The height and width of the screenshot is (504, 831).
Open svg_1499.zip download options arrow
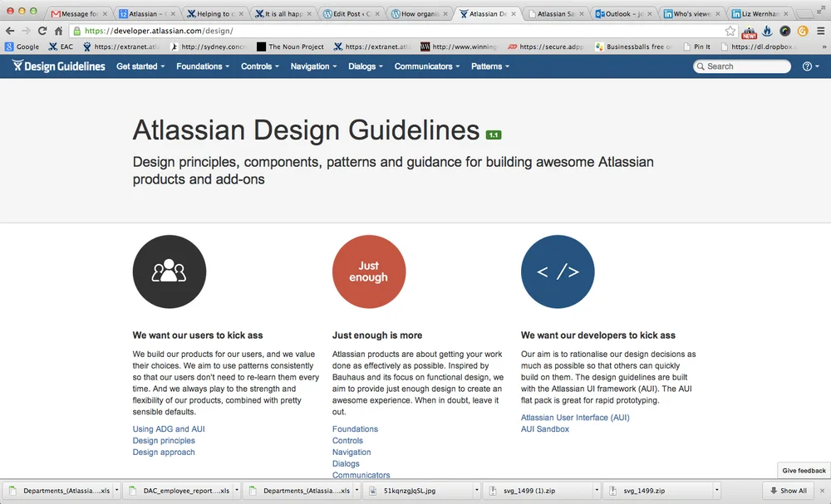716,491
